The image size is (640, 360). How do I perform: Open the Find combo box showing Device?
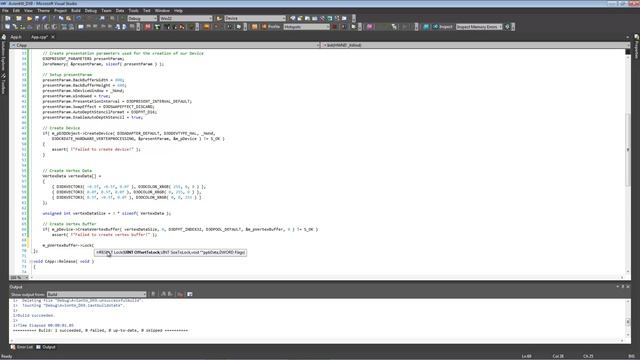tap(255, 18)
